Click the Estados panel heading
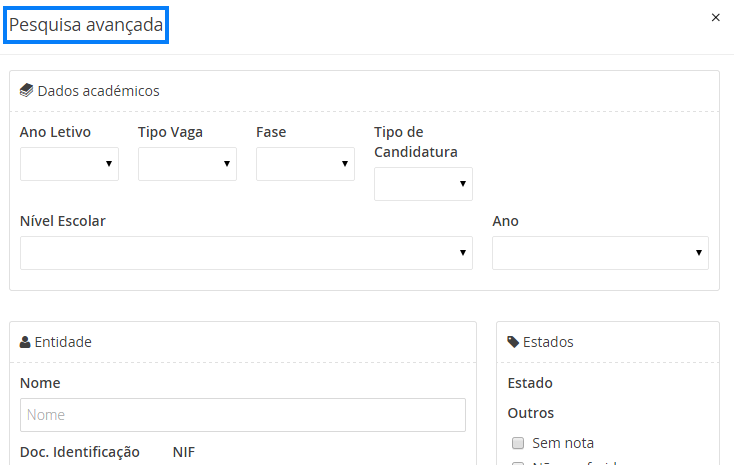Image resolution: width=734 pixels, height=465 pixels. point(548,342)
